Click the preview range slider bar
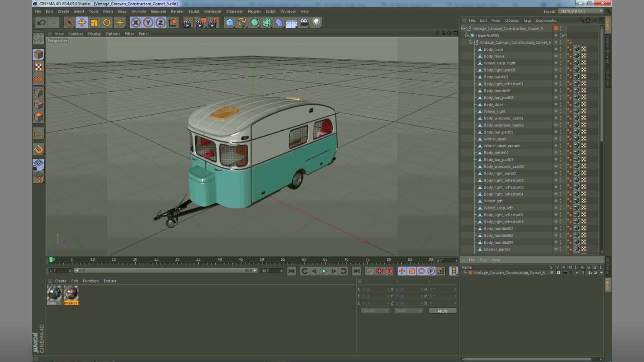Viewport: 644px width, 362px height. (x=166, y=271)
